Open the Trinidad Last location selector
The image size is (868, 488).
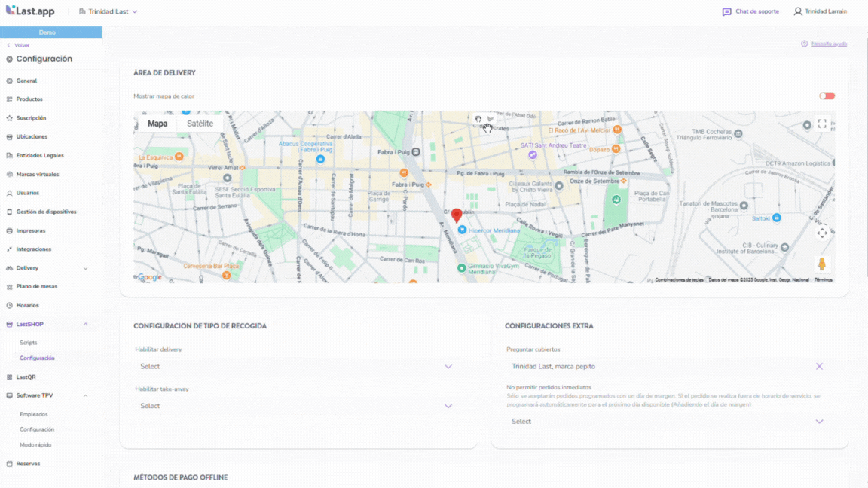coord(108,12)
